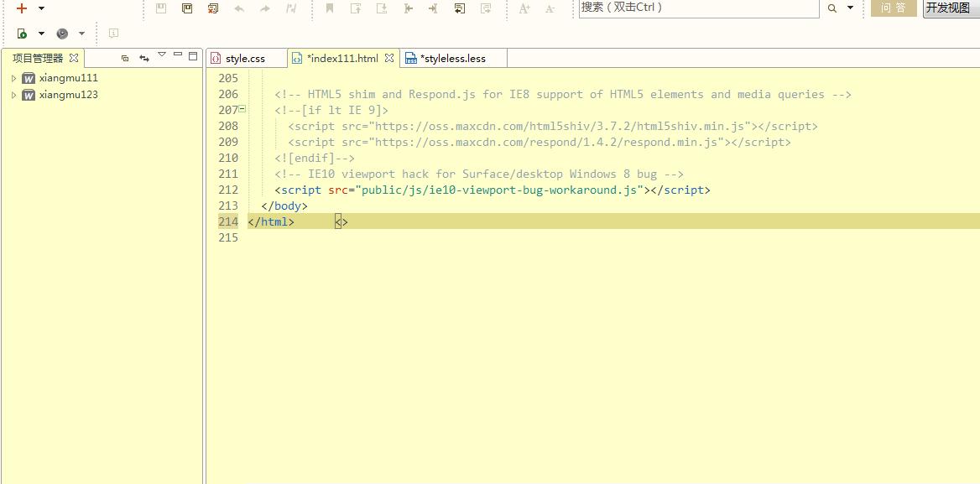Collapse the code fold at line 207
This screenshot has height=484, width=980.
pos(242,109)
